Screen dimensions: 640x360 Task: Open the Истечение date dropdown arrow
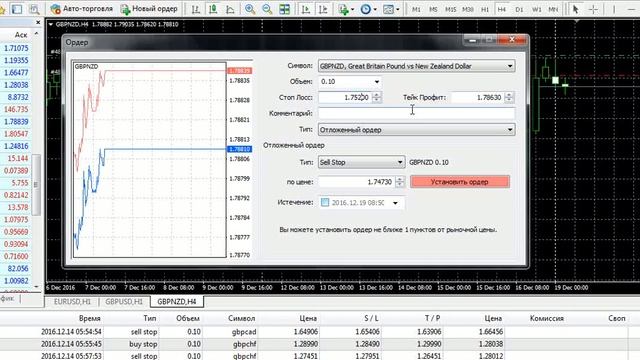coord(395,203)
